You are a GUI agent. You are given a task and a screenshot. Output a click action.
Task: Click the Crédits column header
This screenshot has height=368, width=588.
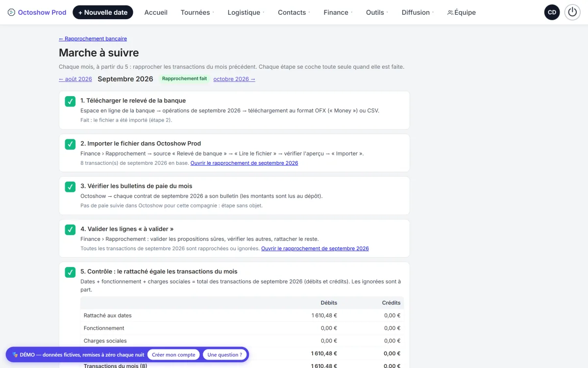pos(392,303)
